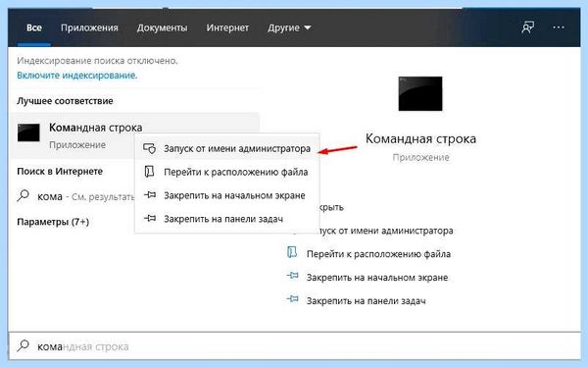Open the Приложения tab
The height and width of the screenshot is (368, 588).
pos(89,27)
